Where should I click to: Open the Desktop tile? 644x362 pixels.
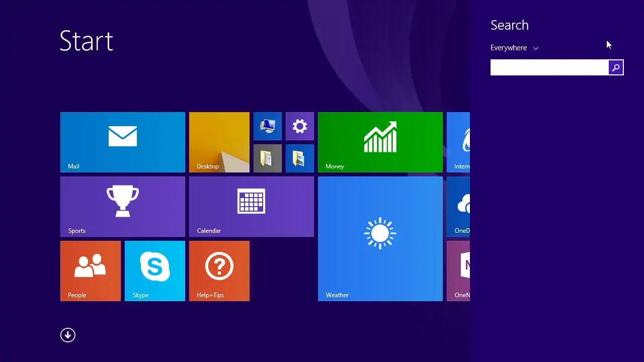pos(219,142)
